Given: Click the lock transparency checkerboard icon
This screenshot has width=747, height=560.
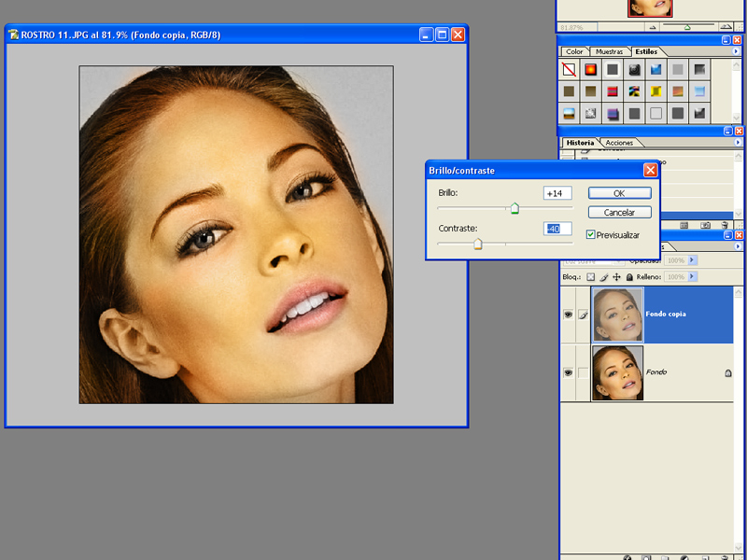Looking at the screenshot, I should [591, 276].
